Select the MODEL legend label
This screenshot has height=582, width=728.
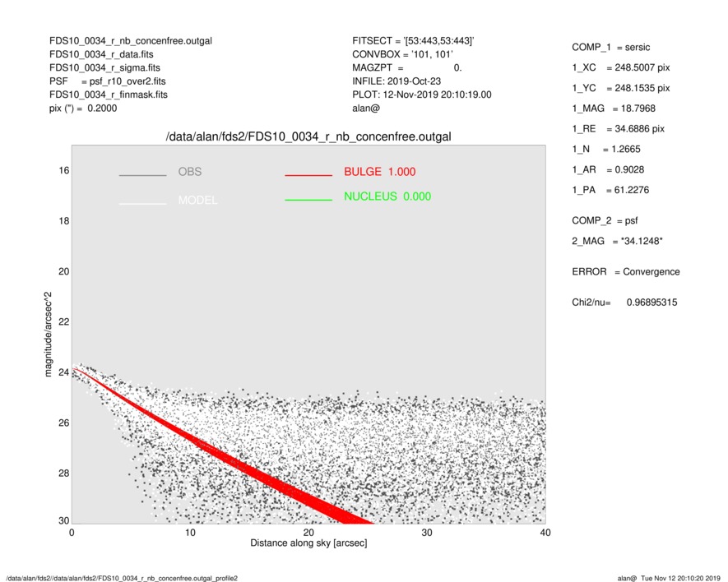[197, 201]
